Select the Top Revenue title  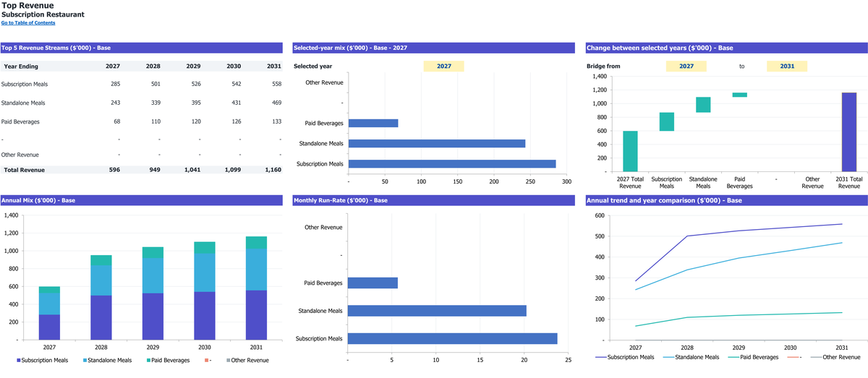(27, 6)
